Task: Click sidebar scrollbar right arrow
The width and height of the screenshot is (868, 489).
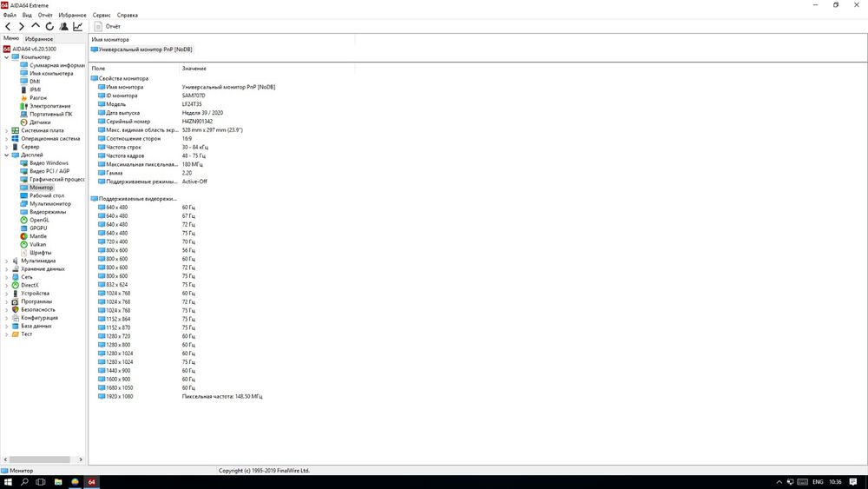Action: (81, 459)
